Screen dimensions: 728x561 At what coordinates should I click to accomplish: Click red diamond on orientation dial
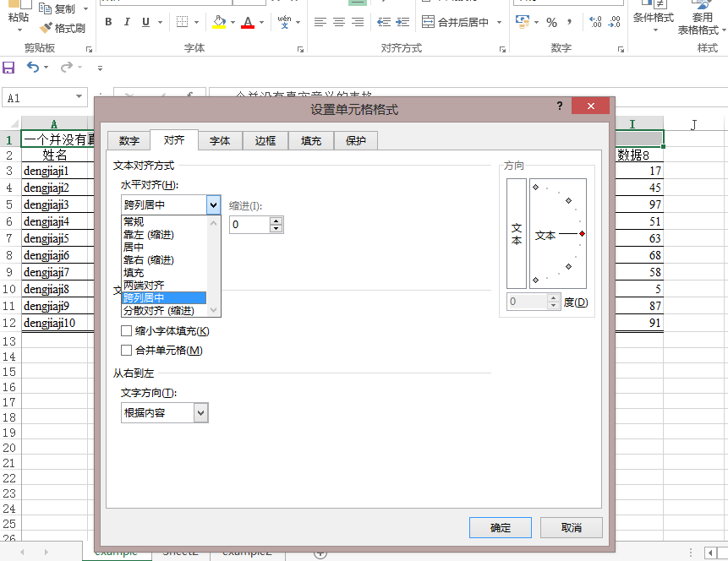582,233
